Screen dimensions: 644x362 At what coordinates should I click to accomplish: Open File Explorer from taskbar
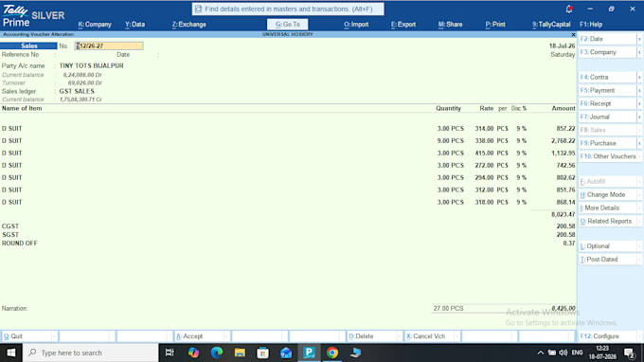(240, 353)
